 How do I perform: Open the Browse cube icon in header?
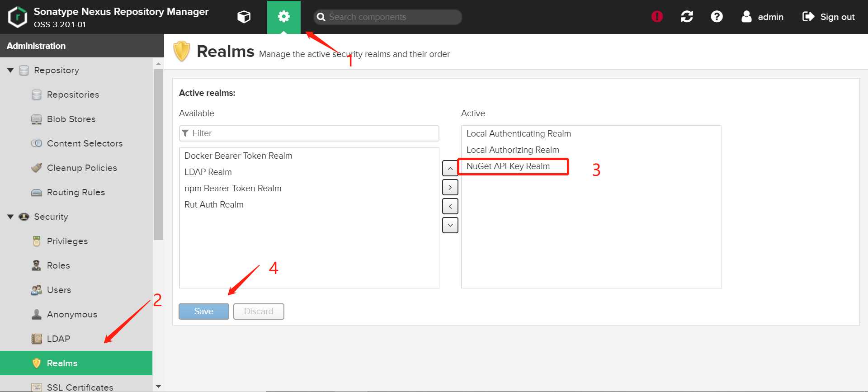coord(244,17)
